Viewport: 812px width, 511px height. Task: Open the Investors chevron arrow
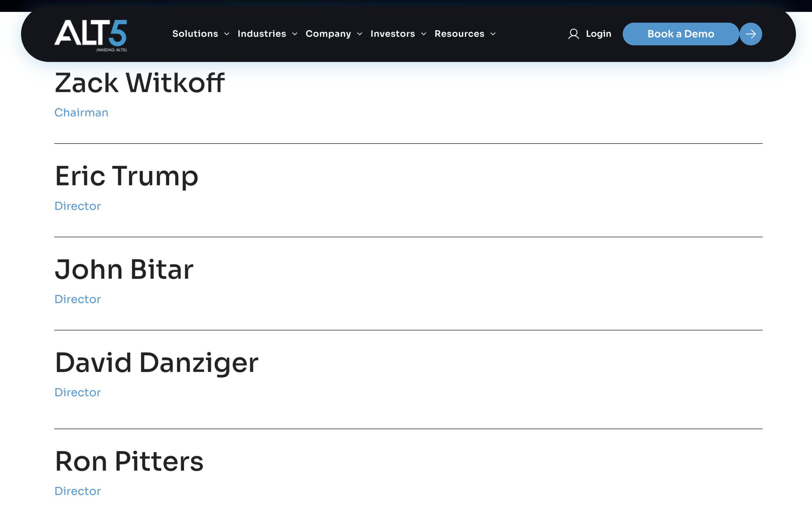click(x=424, y=34)
